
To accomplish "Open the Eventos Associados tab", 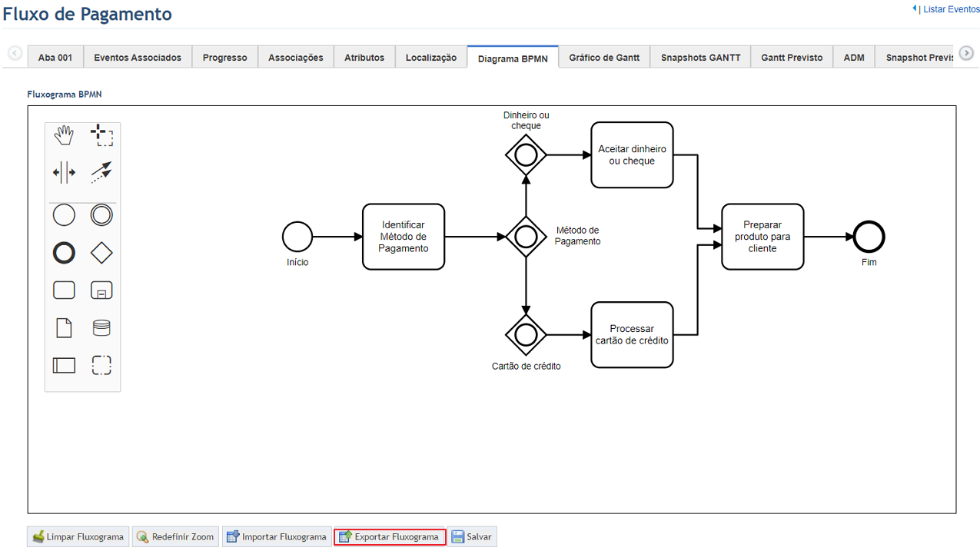I will pos(138,58).
